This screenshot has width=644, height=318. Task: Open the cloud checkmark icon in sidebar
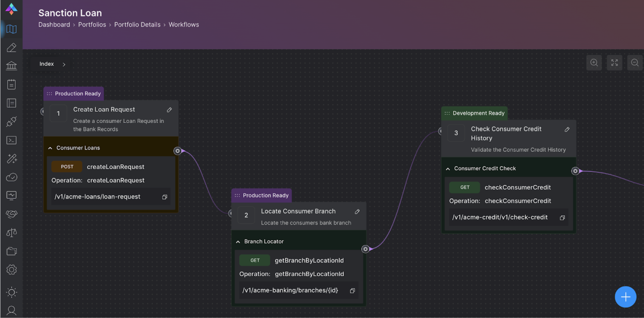point(12,177)
